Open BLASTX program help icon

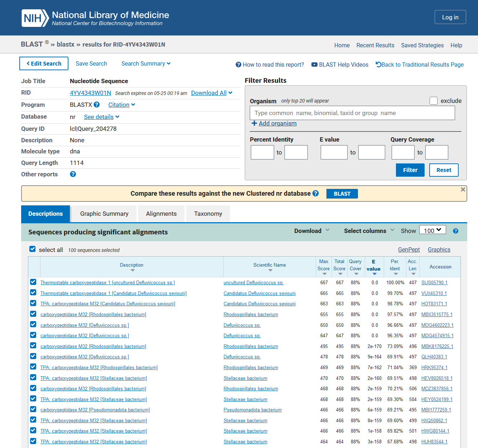97,105
